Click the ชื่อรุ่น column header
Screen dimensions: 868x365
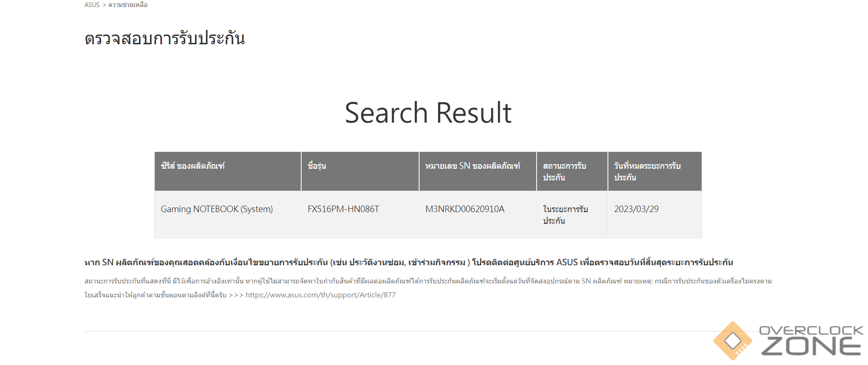(x=360, y=171)
